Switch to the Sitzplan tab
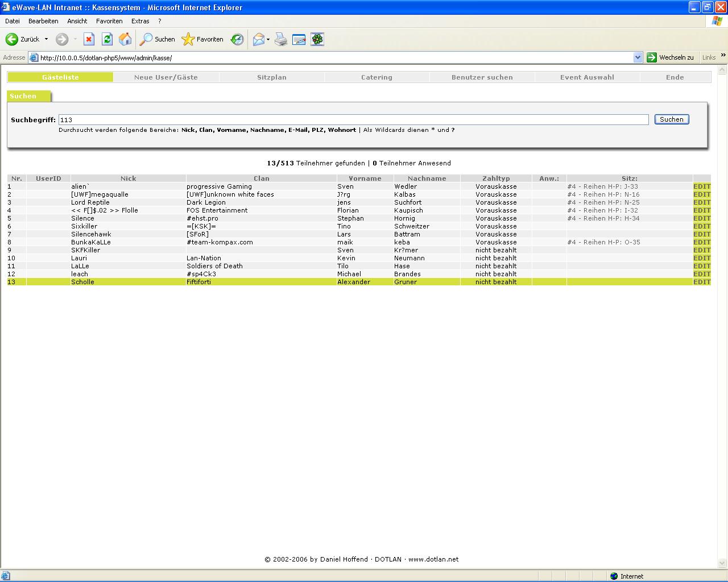The image size is (728, 582). [271, 77]
